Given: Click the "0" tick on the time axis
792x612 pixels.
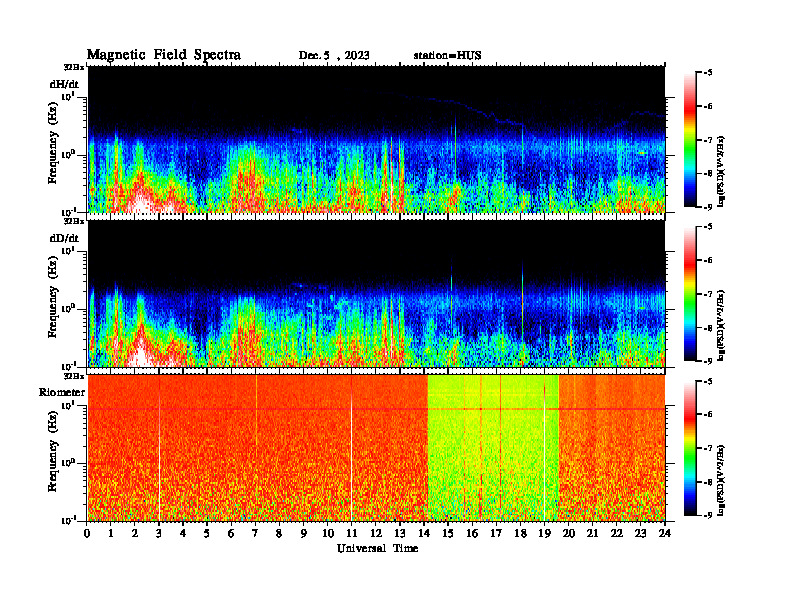Looking at the screenshot, I should [87, 533].
